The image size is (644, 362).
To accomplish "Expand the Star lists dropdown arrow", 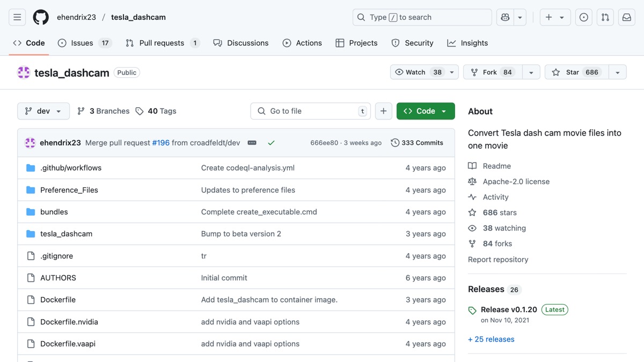I will pos(618,72).
